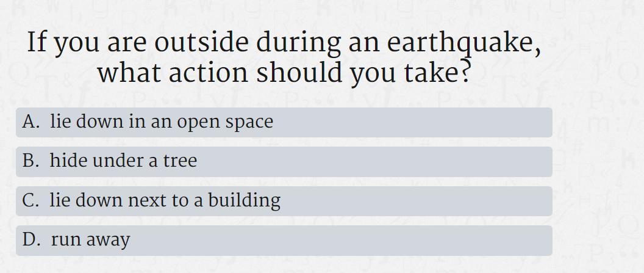Click the "B." letter label
644x273 pixels.
click(x=31, y=161)
